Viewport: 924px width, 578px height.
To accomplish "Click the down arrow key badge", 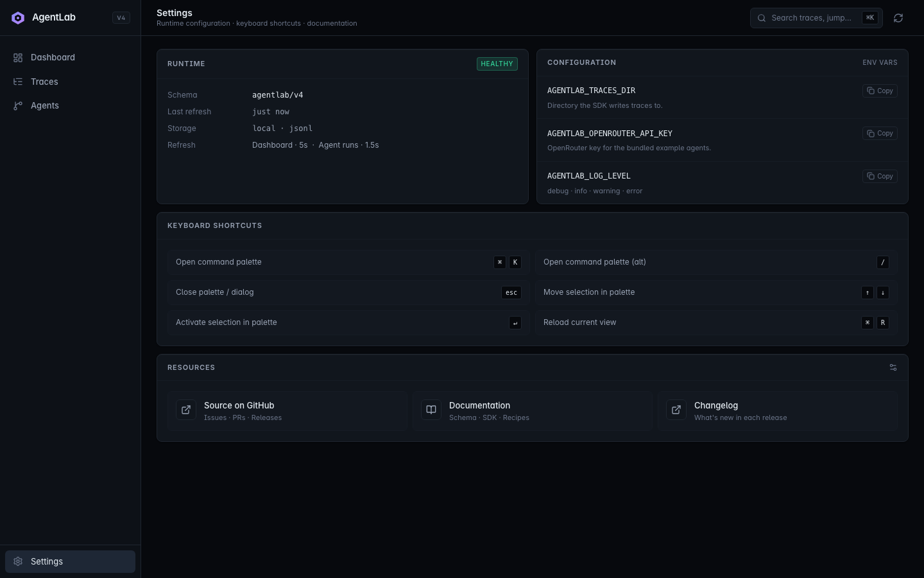I will (x=883, y=292).
